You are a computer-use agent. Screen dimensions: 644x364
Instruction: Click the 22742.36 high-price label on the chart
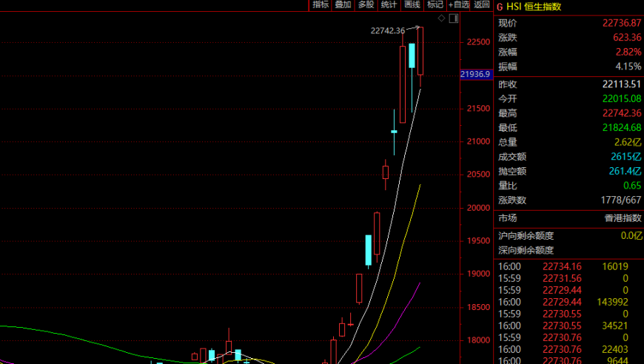(x=388, y=31)
